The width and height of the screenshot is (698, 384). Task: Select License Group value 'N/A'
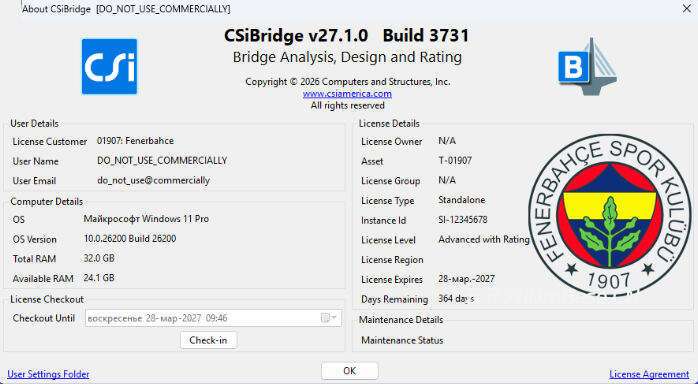pyautogui.click(x=447, y=180)
